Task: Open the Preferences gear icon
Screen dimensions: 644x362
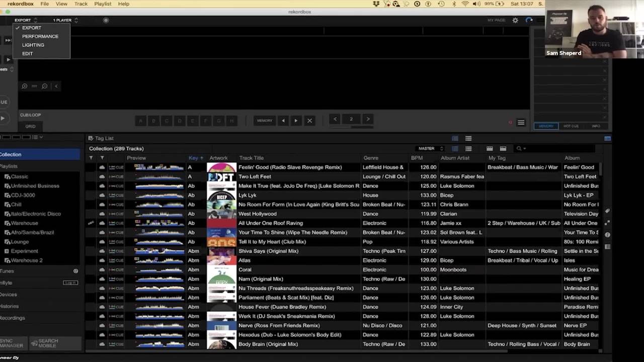Action: [515, 20]
